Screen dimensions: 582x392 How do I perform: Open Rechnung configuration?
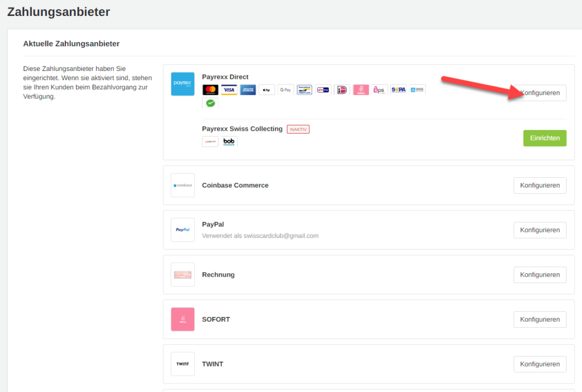pyautogui.click(x=539, y=274)
